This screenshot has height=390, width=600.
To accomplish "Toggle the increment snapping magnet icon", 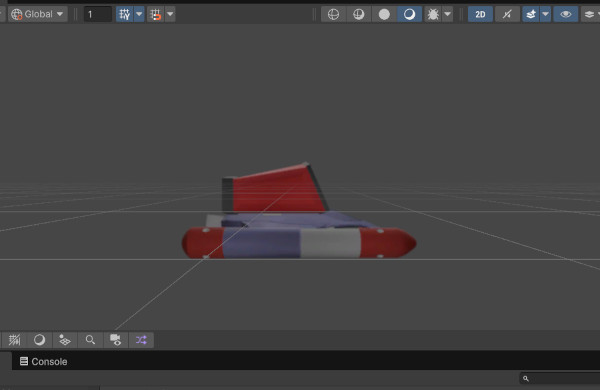I will tap(156, 15).
